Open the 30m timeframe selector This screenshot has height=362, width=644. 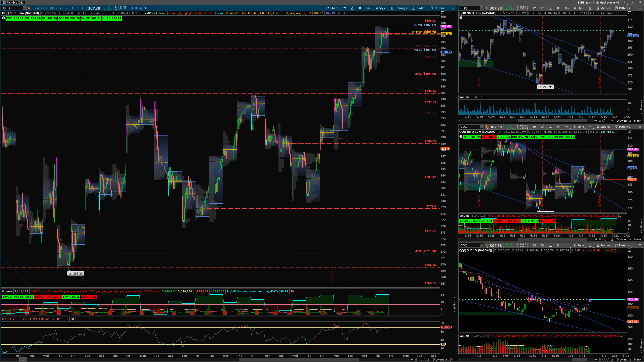[x=368, y=8]
